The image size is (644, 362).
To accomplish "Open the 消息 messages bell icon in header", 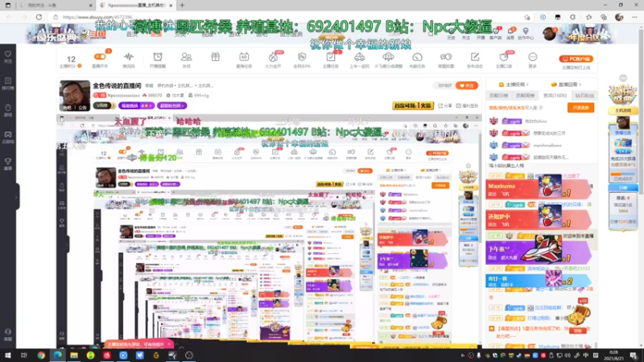I will pyautogui.click(x=510, y=33).
